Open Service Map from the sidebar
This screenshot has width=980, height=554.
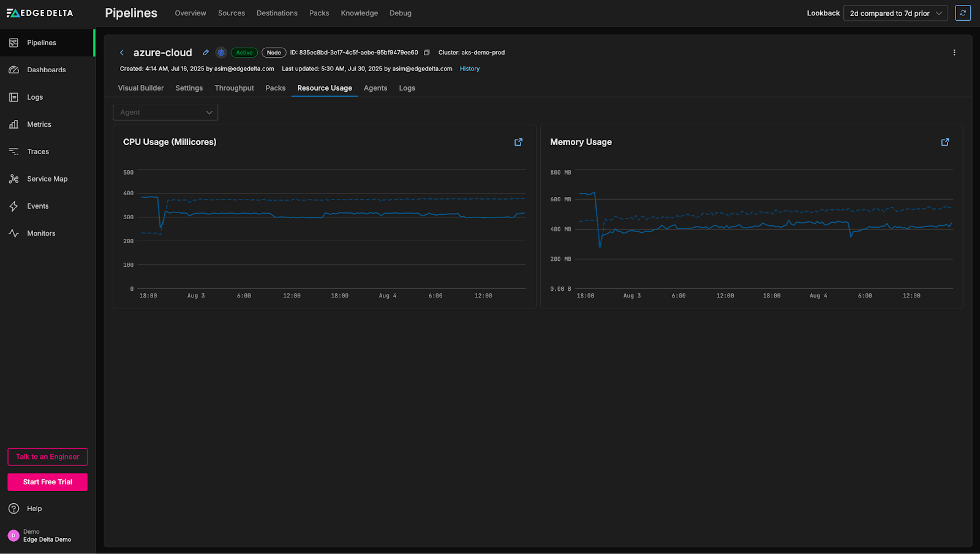point(47,179)
